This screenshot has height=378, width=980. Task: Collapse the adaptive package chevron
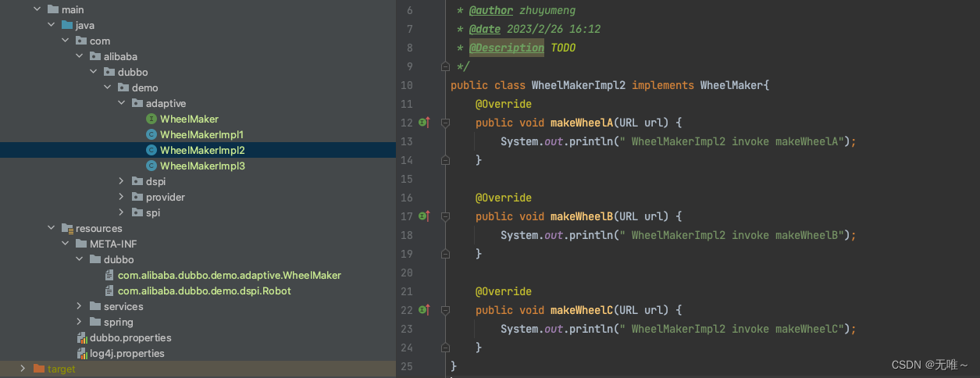[121, 103]
